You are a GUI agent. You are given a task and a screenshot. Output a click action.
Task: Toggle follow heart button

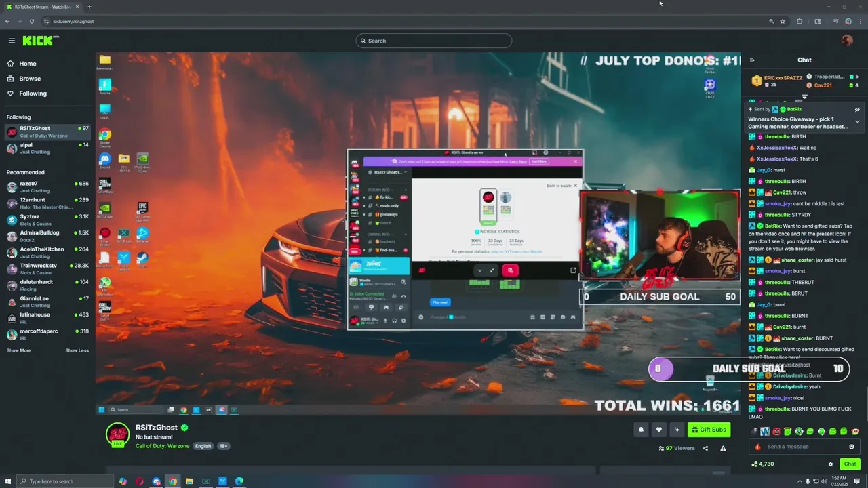(x=658, y=430)
